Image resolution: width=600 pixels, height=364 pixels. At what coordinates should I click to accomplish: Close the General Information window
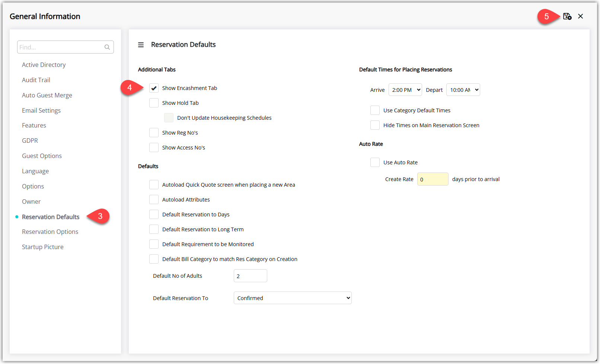[x=581, y=16]
